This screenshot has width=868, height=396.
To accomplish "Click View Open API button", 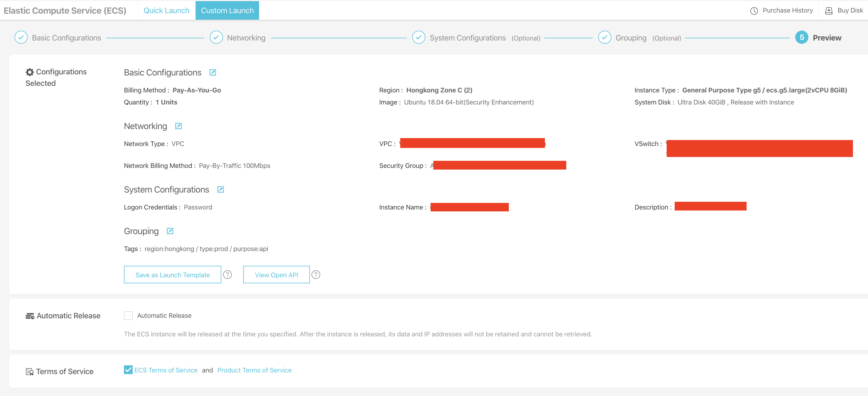I will 276,275.
